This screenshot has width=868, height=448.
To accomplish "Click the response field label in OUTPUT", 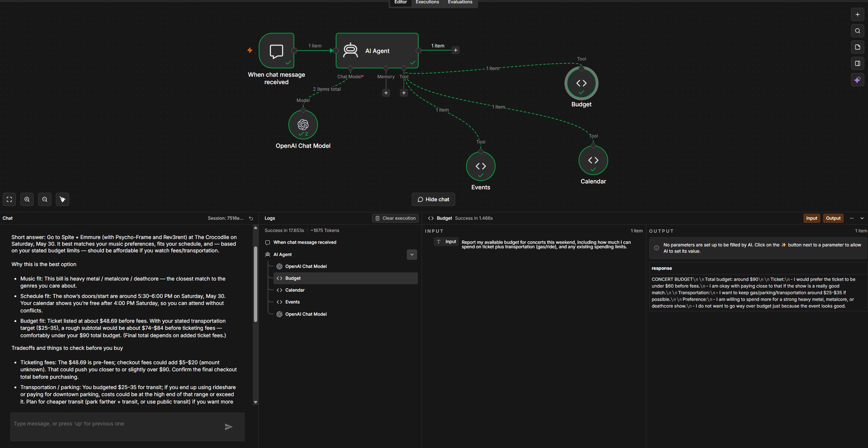I will tap(661, 268).
